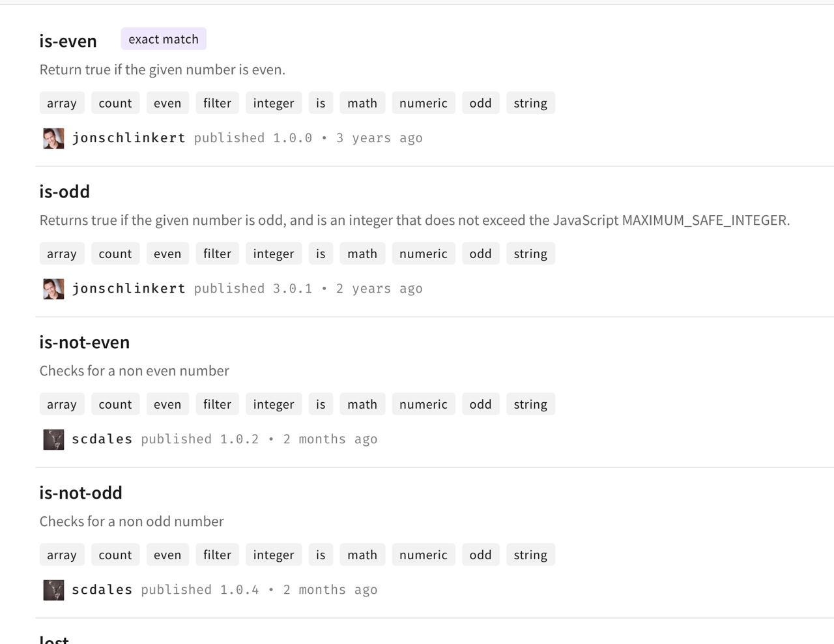Click the count keyword under is-not-odd

115,555
